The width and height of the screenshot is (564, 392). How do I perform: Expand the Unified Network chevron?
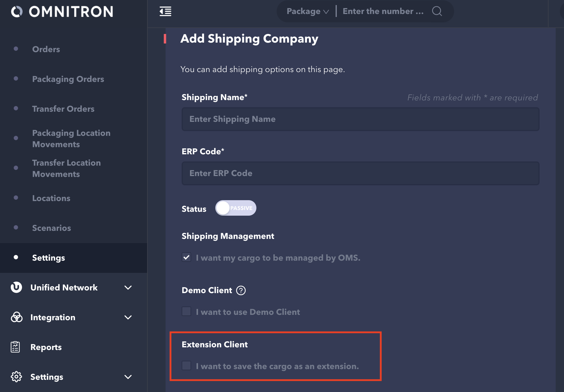pyautogui.click(x=128, y=287)
